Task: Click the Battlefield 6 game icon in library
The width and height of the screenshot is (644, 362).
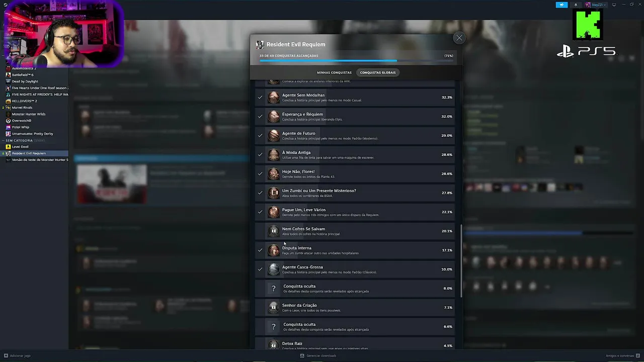Action: 8,75
